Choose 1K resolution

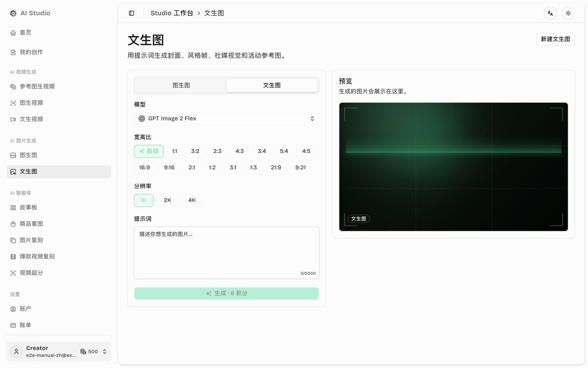point(144,200)
